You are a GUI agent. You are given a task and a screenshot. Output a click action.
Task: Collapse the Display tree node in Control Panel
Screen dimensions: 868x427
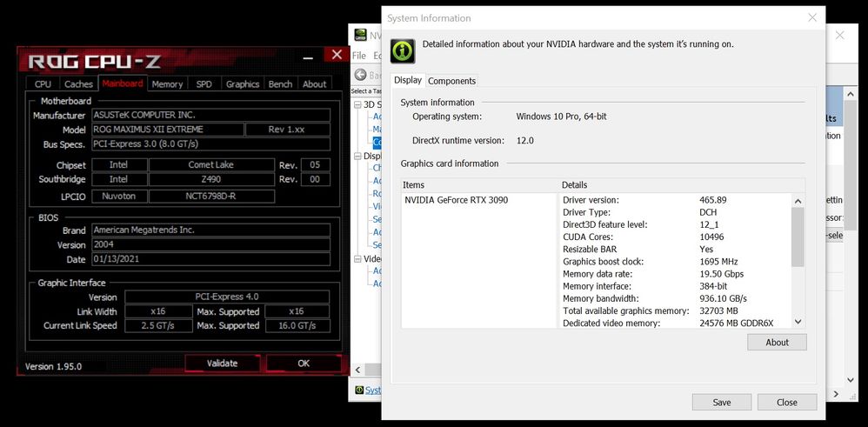[x=357, y=157]
